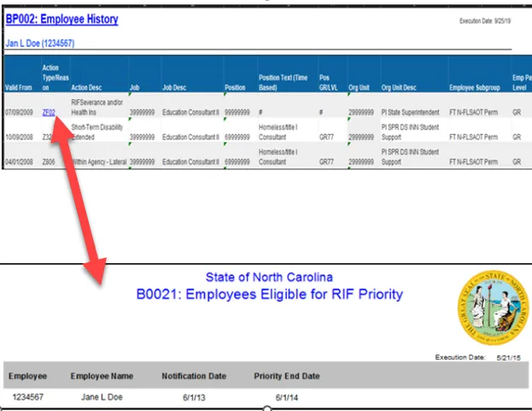Select Education Consultant II in the 07/09/2009 row

click(x=190, y=112)
